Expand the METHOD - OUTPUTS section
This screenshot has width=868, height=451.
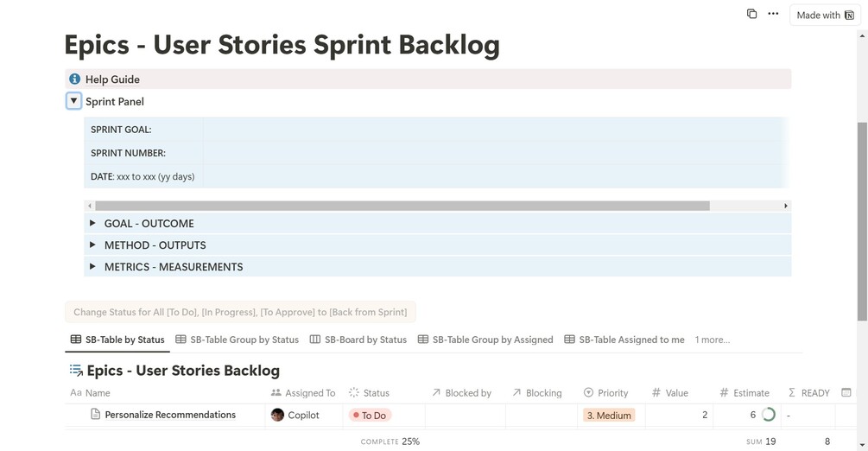pyautogui.click(x=92, y=245)
